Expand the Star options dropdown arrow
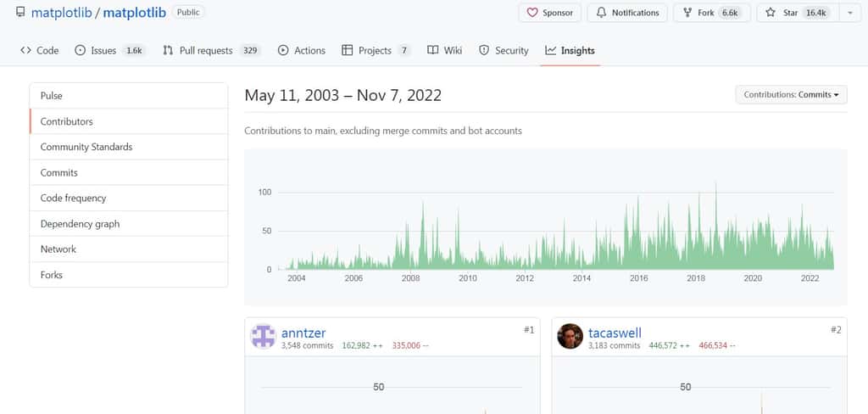 850,13
